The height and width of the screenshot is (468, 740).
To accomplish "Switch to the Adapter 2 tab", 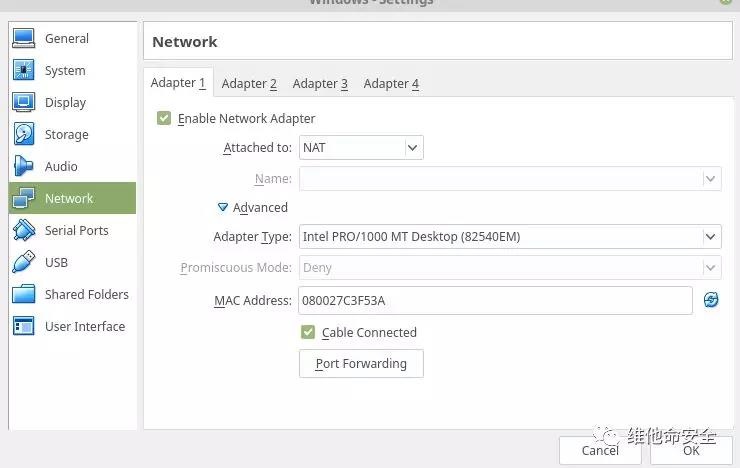I will point(249,84).
